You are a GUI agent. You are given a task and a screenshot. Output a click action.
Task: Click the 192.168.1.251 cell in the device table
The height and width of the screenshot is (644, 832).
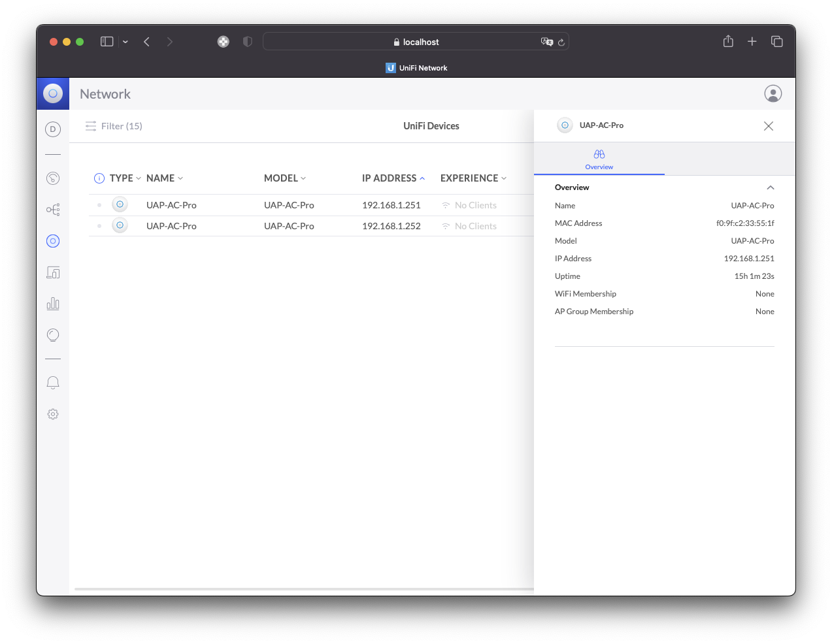point(391,205)
